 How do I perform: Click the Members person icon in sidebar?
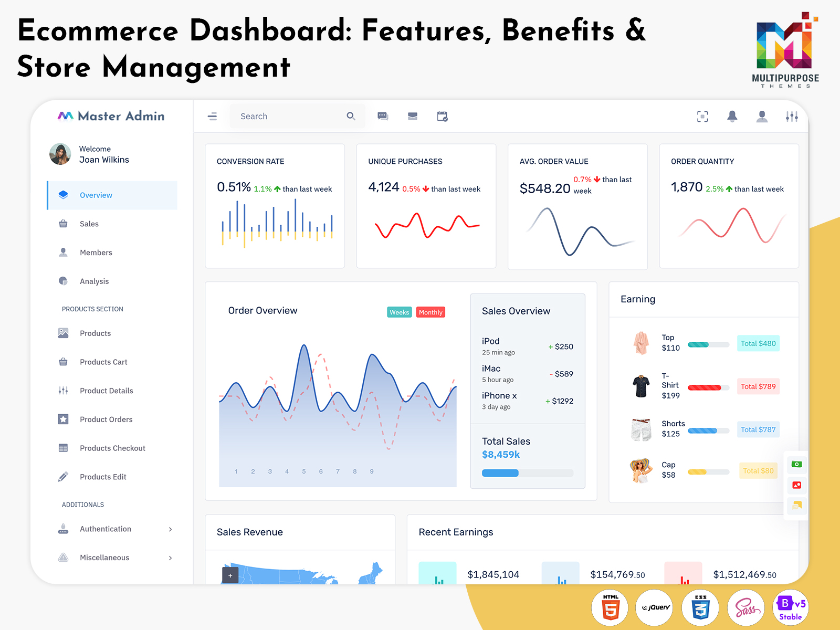tap(64, 253)
